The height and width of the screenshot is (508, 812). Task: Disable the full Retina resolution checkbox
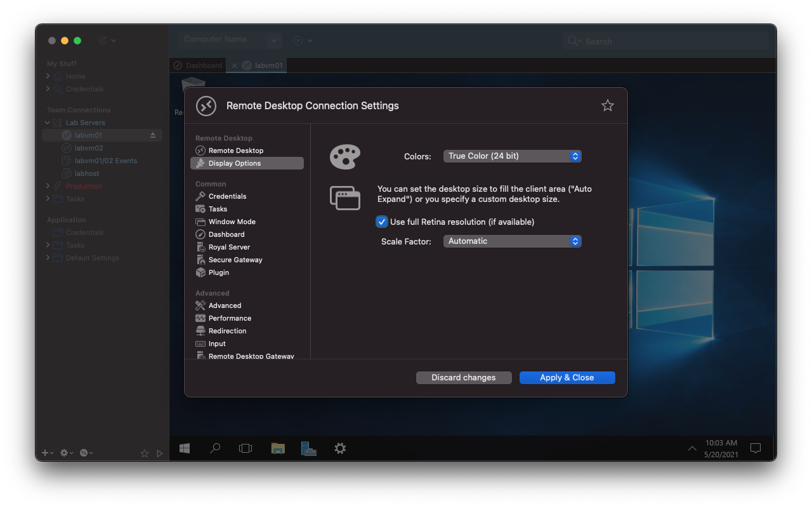point(381,222)
